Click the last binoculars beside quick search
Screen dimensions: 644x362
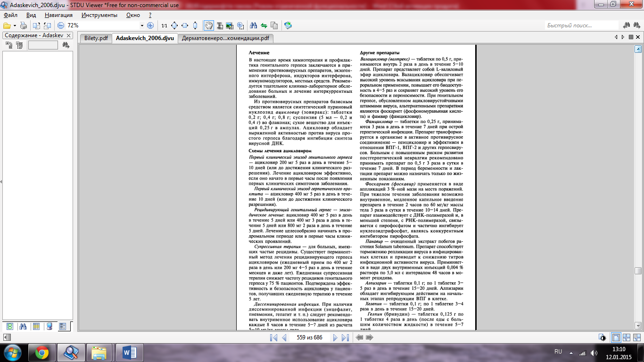tap(637, 25)
